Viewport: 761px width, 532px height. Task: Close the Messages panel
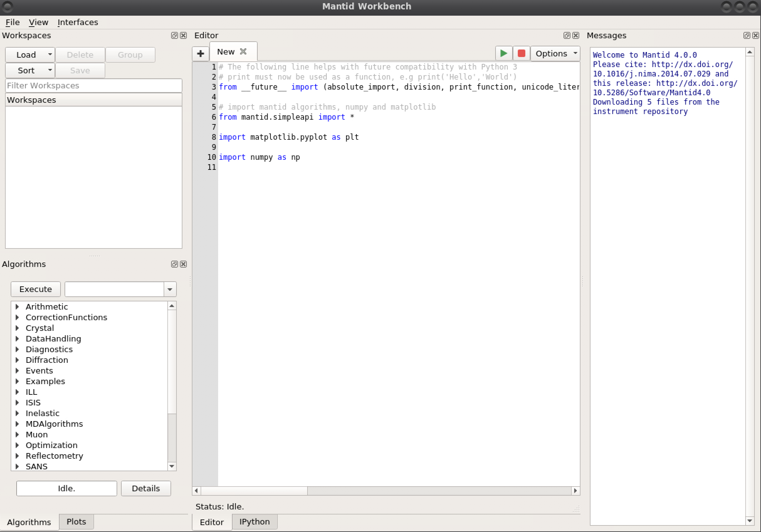755,35
